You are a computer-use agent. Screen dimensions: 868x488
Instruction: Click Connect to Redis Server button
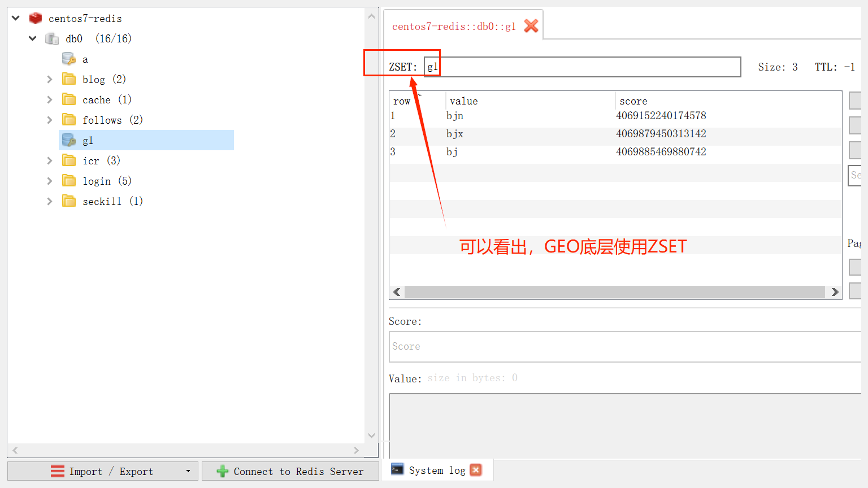[x=290, y=471]
